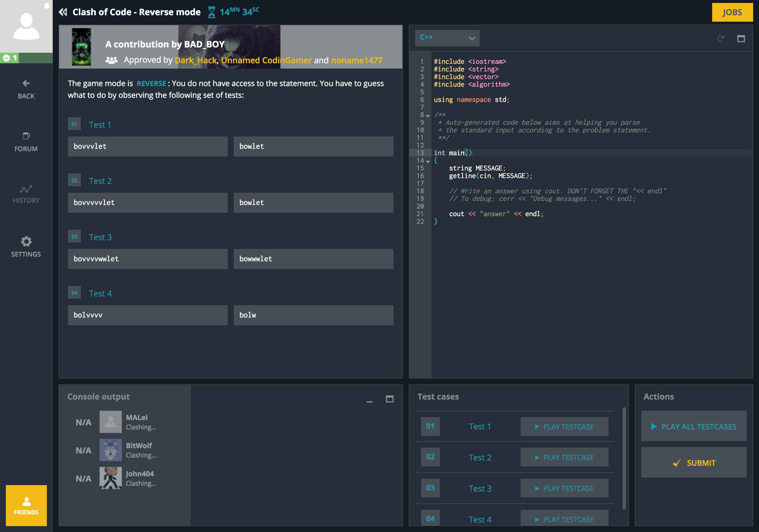Viewport: 759px width, 532px height.
Task: Click BitWolf's avatar thumbnail
Action: pos(110,450)
